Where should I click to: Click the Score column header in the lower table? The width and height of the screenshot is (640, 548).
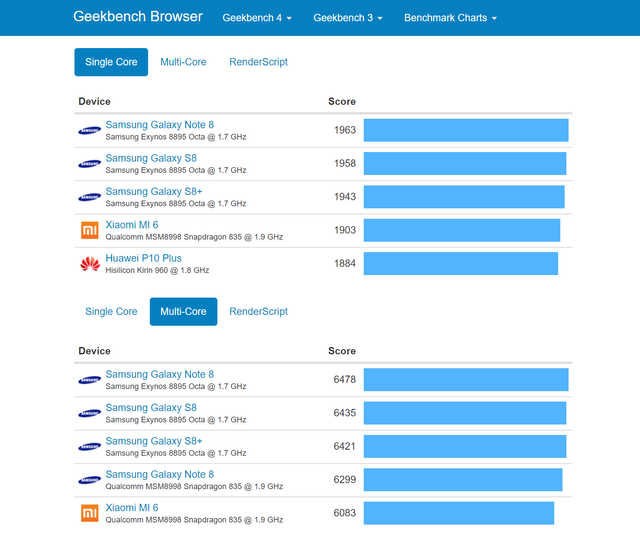342,351
